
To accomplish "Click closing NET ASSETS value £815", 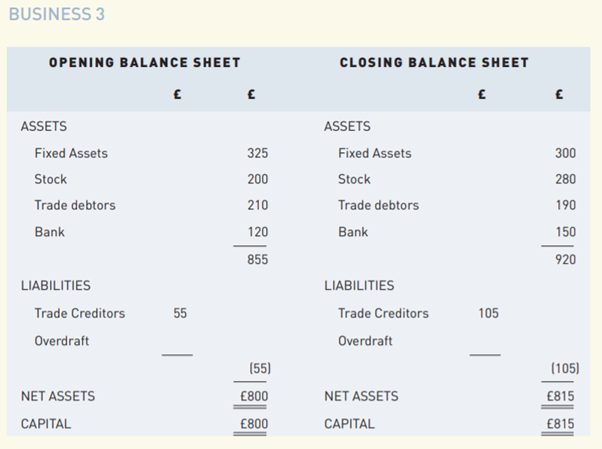I will click(562, 397).
